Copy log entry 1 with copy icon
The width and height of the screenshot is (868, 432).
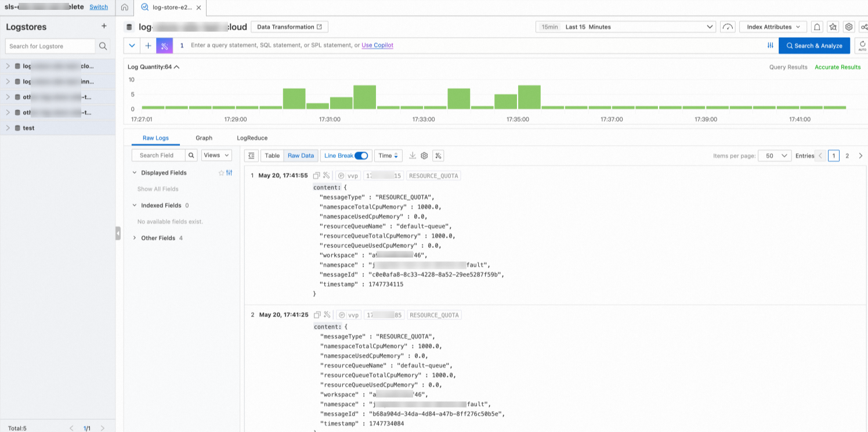[x=316, y=175]
